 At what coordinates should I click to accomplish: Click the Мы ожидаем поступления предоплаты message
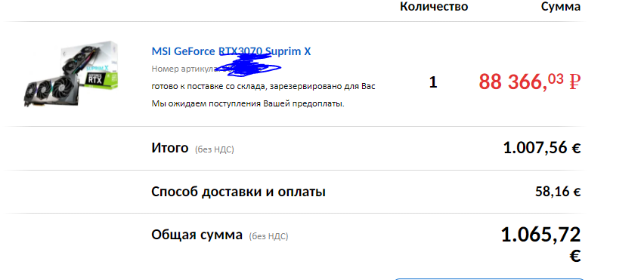248,103
